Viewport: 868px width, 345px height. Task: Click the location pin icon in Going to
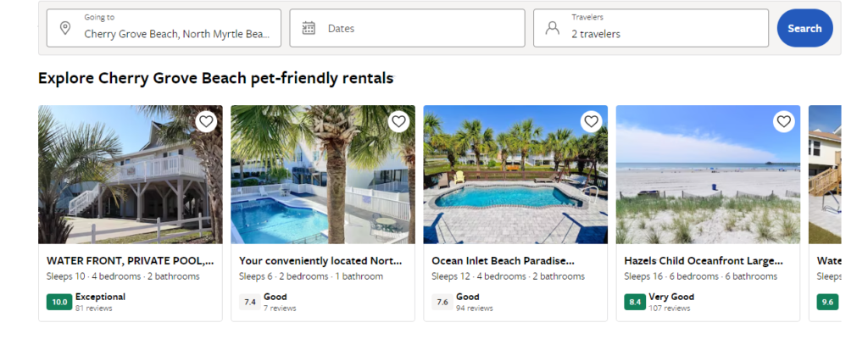pyautogui.click(x=65, y=28)
